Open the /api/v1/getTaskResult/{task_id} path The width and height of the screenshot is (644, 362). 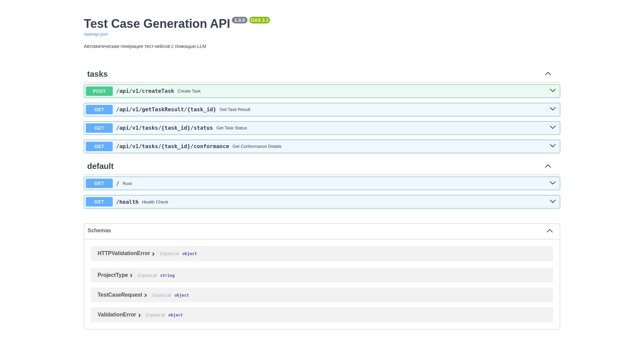coord(166,110)
